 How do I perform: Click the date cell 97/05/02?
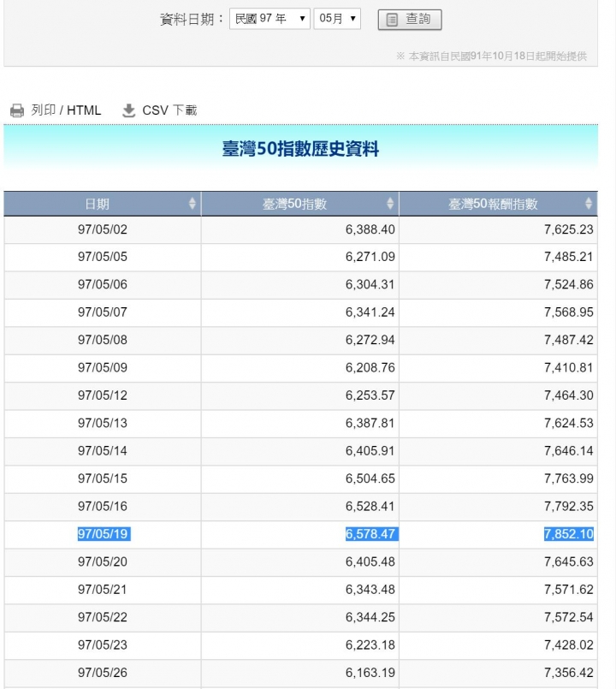pyautogui.click(x=103, y=229)
